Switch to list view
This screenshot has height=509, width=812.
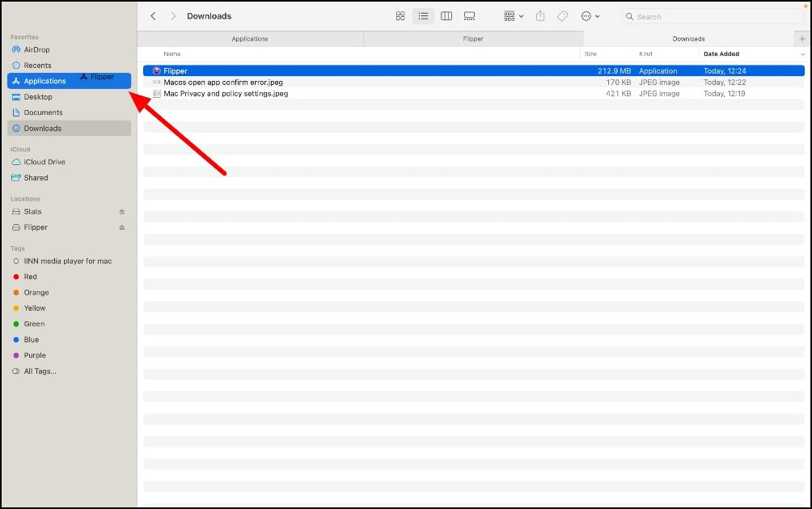click(423, 16)
